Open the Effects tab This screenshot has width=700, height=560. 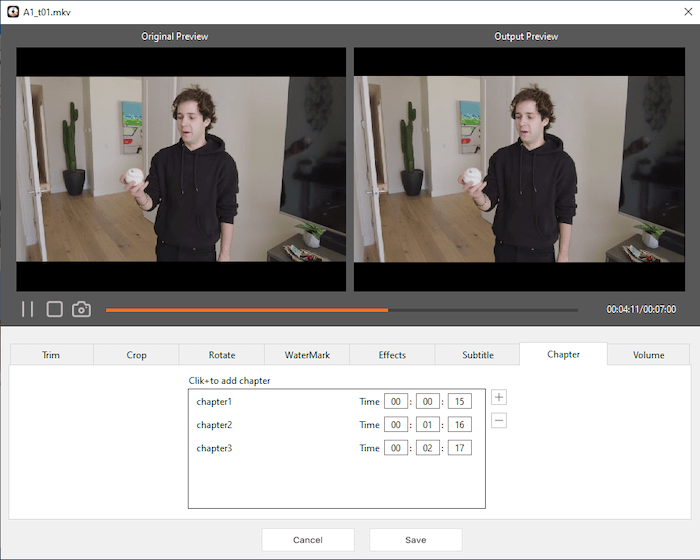click(392, 355)
